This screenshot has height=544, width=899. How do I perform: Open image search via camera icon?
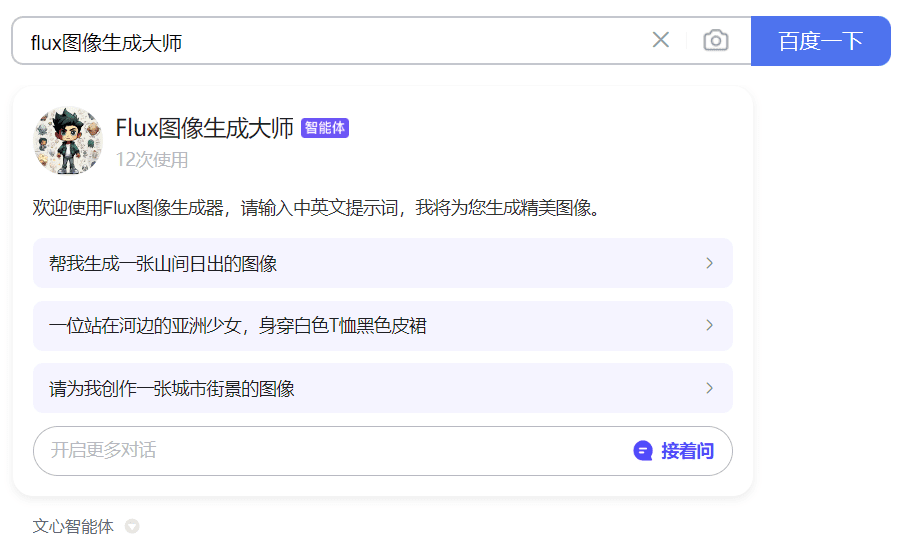pos(716,41)
